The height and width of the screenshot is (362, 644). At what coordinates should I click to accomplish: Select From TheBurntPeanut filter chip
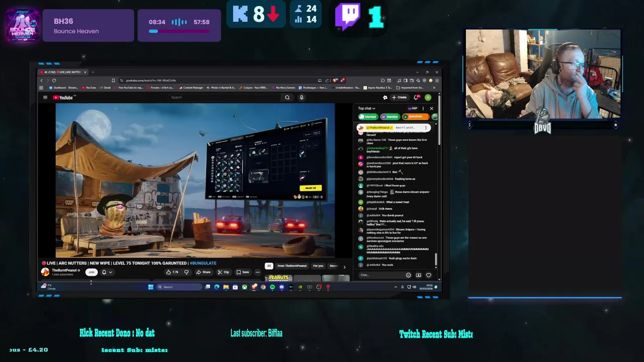[x=292, y=266]
